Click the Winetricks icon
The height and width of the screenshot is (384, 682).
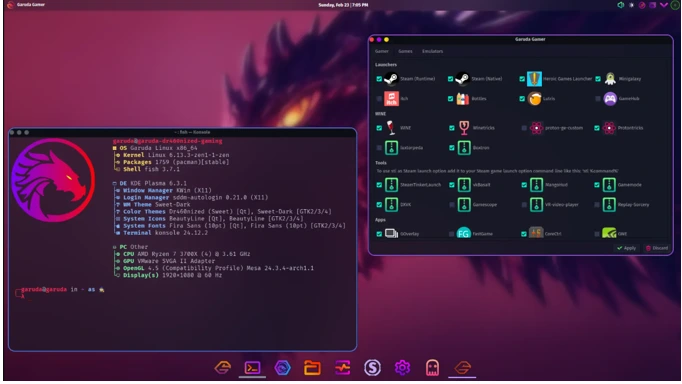464,128
